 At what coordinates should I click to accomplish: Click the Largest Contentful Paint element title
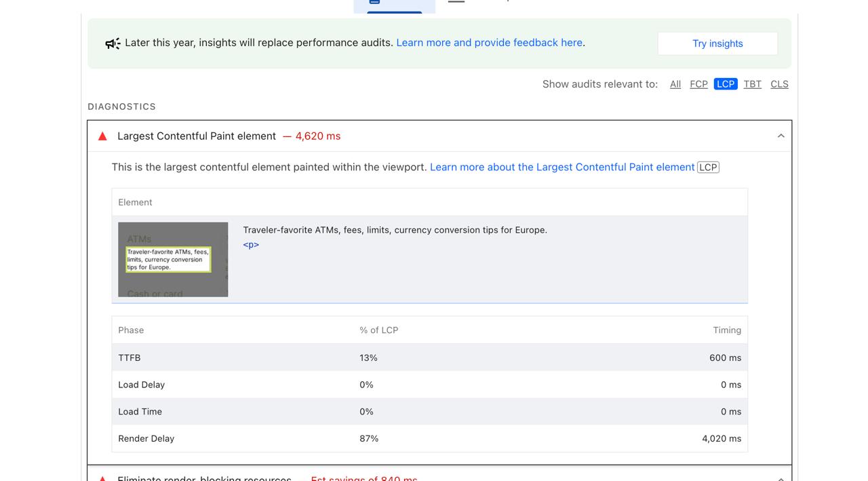coord(197,136)
